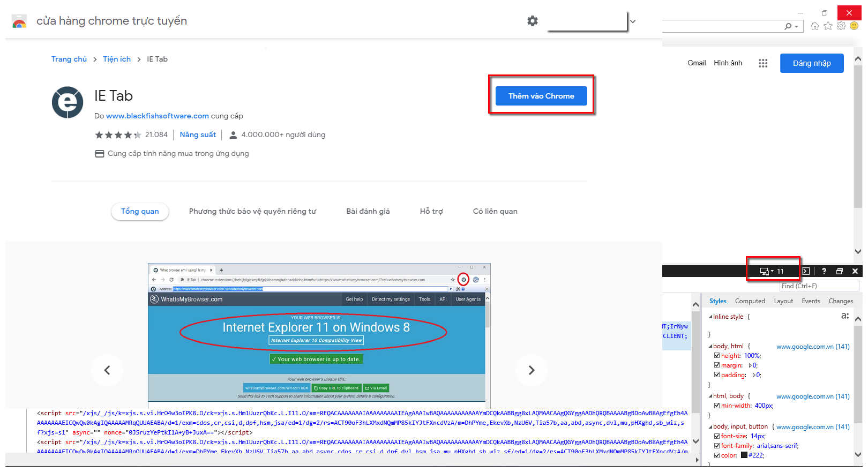This screenshot has width=868, height=472.
Task: Switch to the Events tab
Action: pos(811,301)
